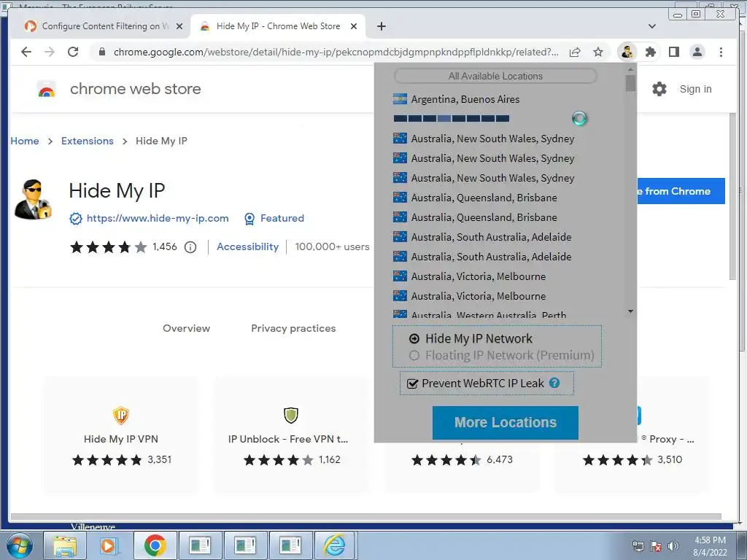Close the Configure Content Filtering tab
This screenshot has width=747, height=560.
[179, 26]
